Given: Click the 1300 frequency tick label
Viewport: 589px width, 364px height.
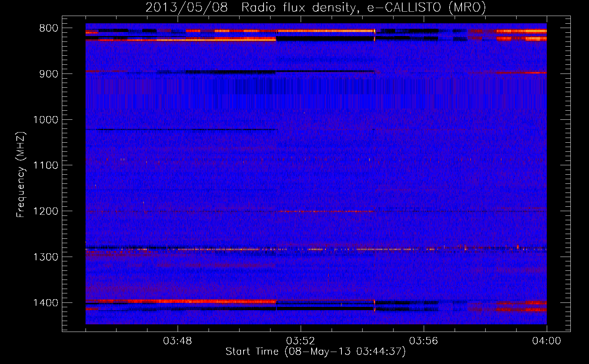Looking at the screenshot, I should tap(46, 257).
